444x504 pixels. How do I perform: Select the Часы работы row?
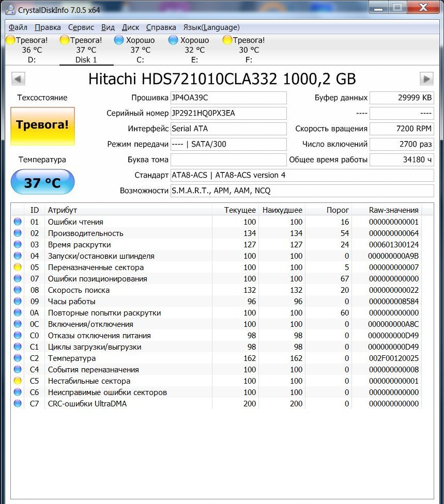click(216, 301)
